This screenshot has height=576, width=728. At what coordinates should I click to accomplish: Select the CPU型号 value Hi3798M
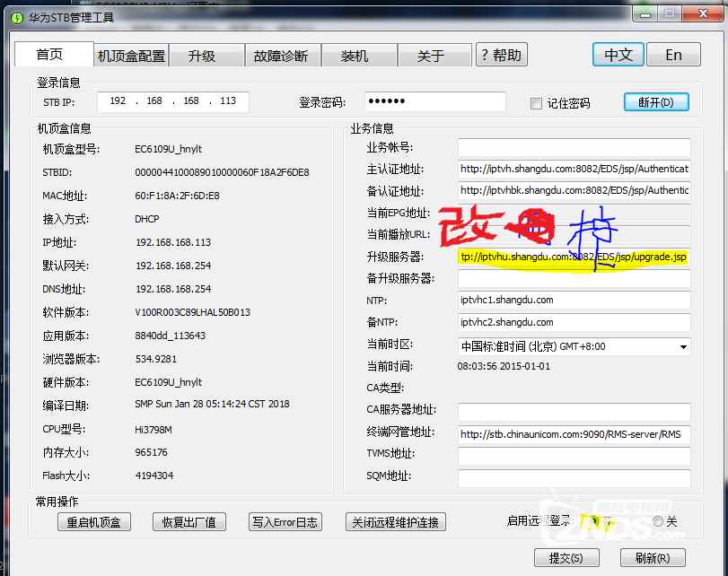[153, 430]
